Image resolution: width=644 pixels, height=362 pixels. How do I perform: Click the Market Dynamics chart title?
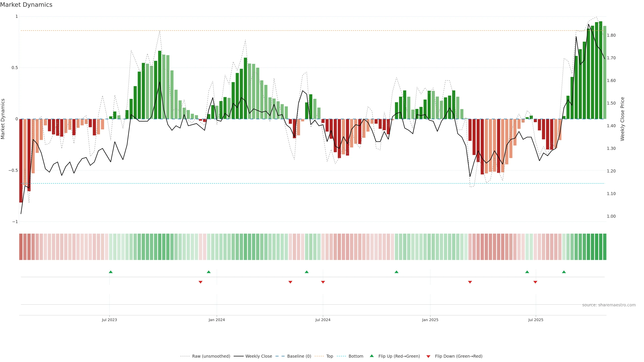coord(26,5)
